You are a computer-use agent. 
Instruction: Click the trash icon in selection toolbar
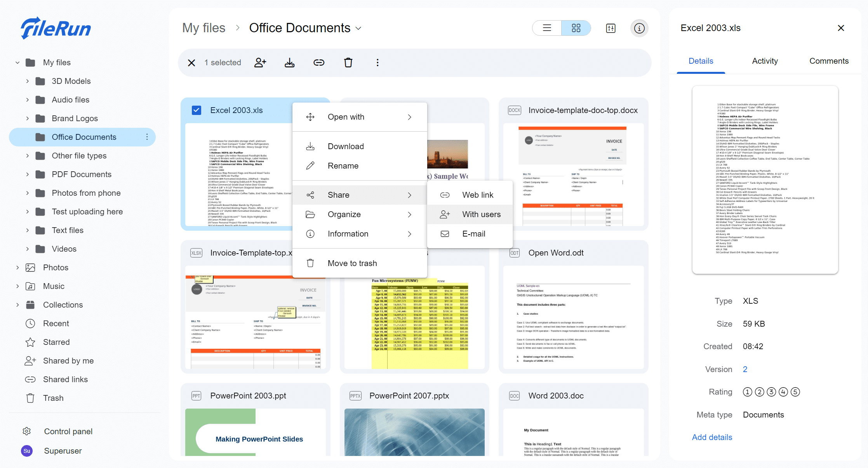point(348,63)
